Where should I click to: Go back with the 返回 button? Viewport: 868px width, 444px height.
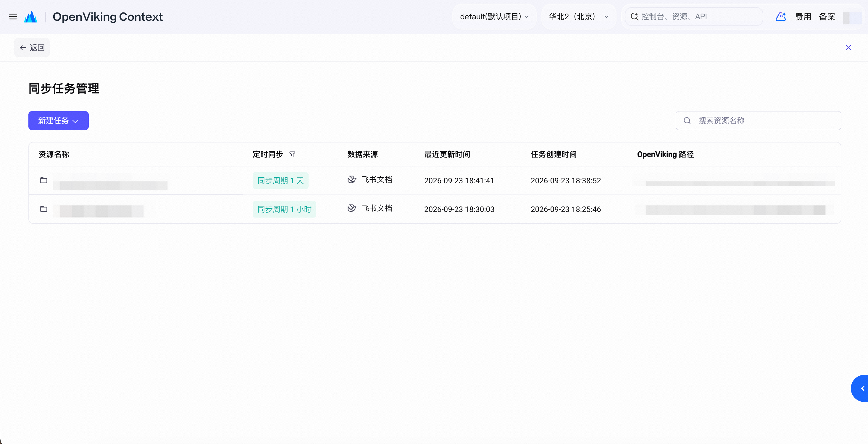pyautogui.click(x=32, y=48)
